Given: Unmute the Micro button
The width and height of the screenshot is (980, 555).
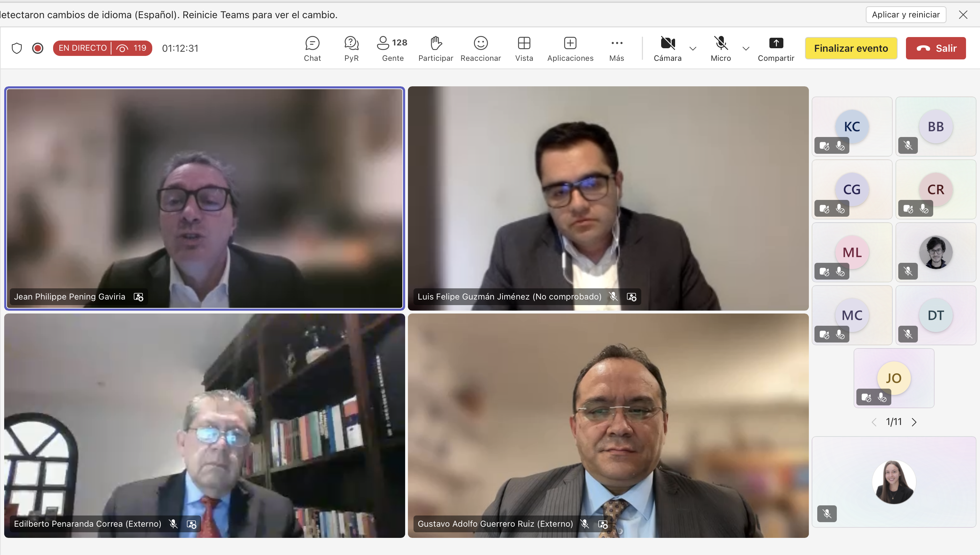Looking at the screenshot, I should pos(721,49).
